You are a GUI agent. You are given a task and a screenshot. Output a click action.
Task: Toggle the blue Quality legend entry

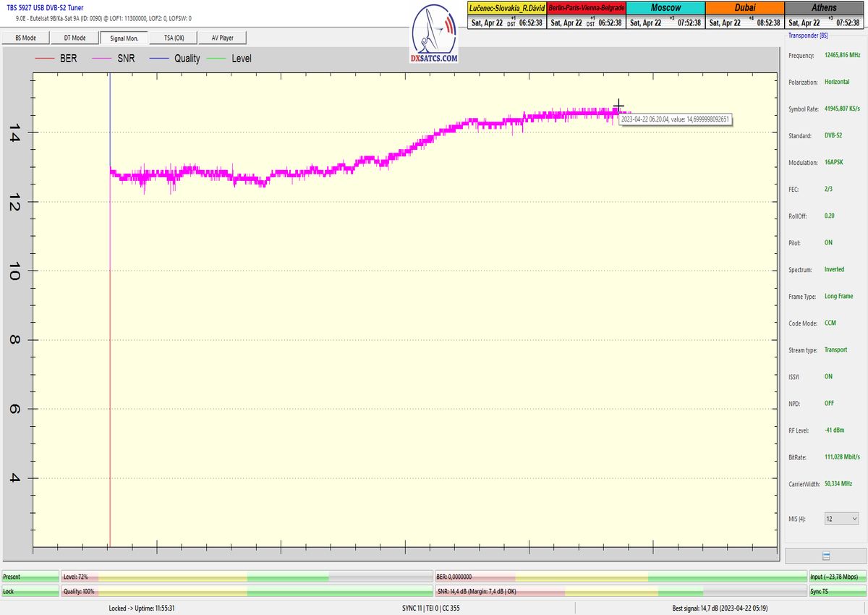[x=176, y=58]
